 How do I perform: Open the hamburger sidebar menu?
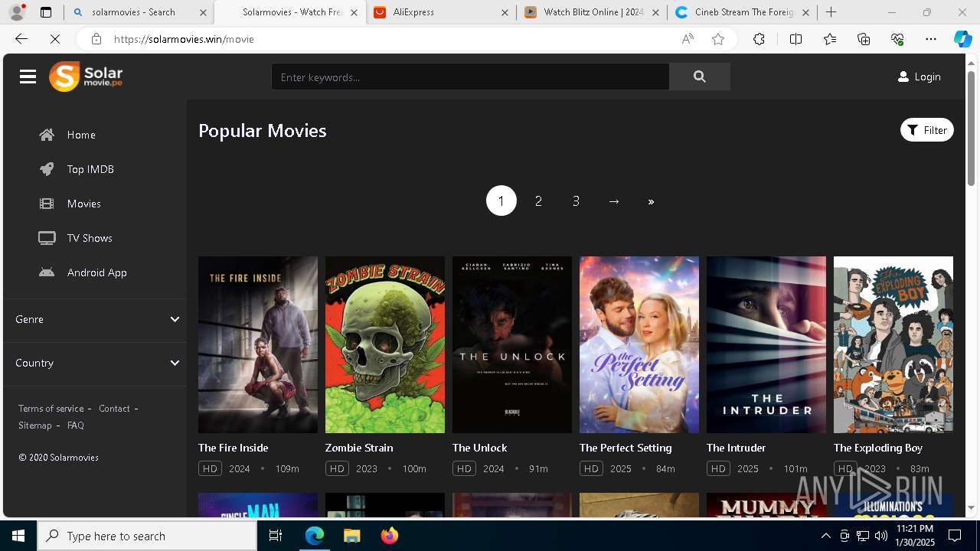coord(28,77)
